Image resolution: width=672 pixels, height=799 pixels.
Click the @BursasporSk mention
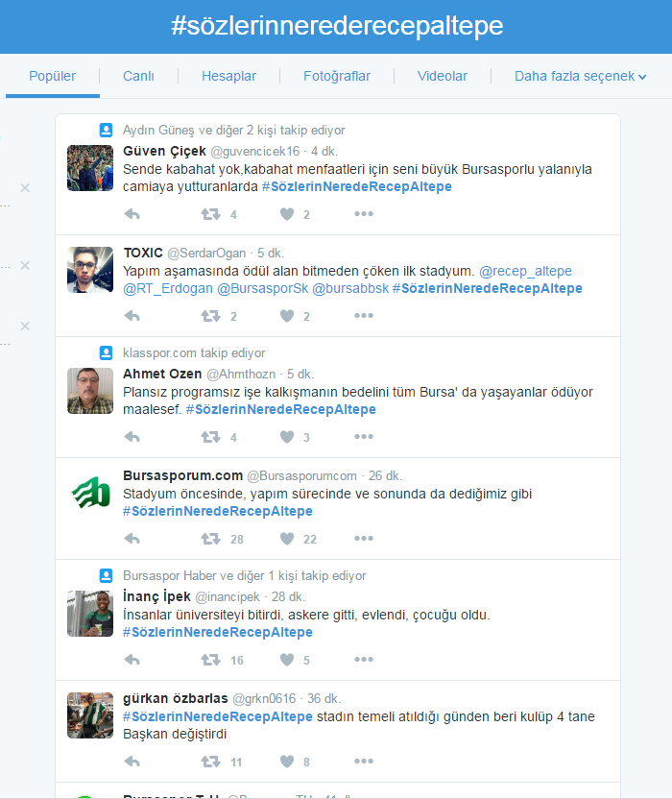(x=262, y=288)
